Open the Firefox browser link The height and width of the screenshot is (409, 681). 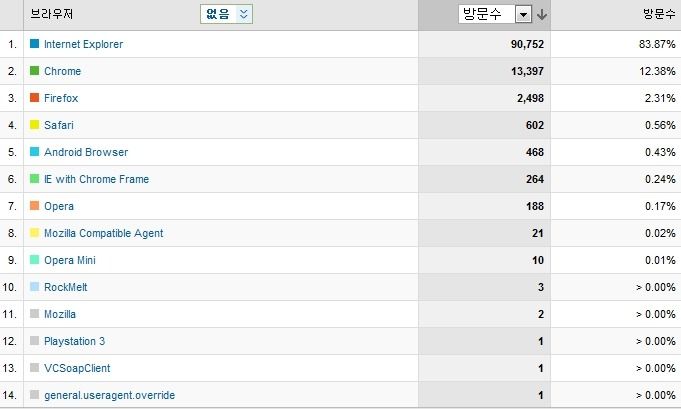click(x=61, y=98)
